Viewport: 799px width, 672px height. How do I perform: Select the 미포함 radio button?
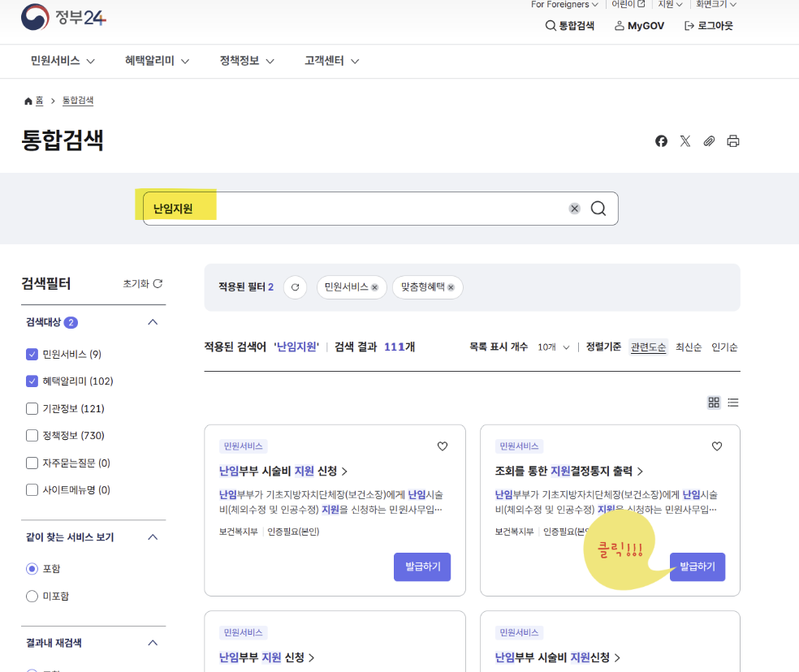[x=32, y=596]
